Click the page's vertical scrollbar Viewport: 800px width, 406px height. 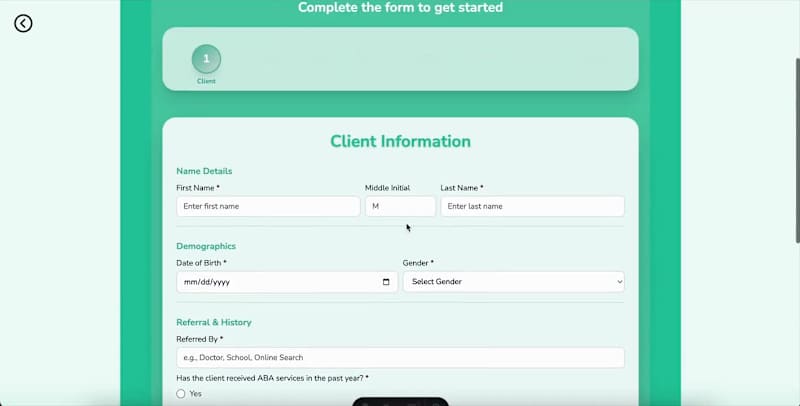(797, 150)
